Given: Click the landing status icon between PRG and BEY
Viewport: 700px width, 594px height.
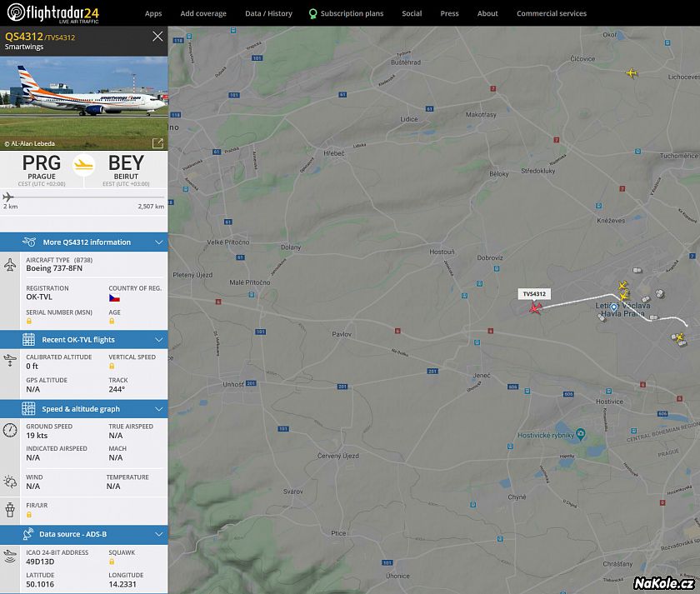Looking at the screenshot, I should [x=84, y=165].
